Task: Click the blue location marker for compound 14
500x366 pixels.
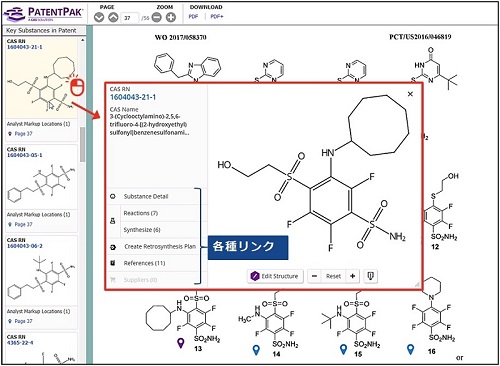Action: [256, 350]
